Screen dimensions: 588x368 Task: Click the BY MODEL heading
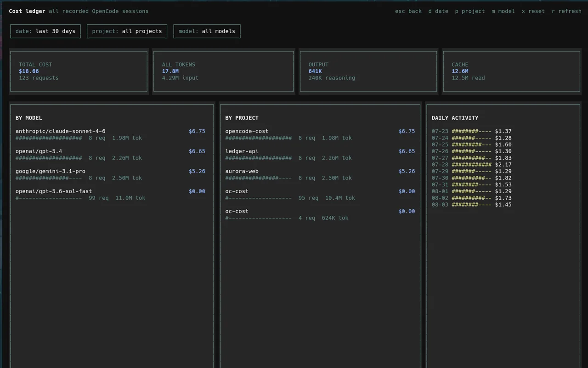(x=28, y=118)
